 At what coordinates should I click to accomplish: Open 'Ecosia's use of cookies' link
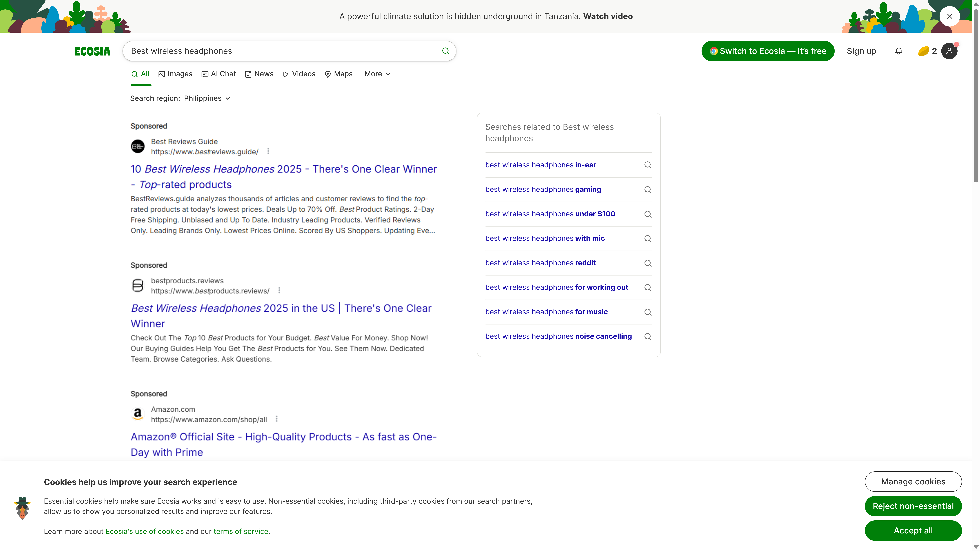(145, 531)
